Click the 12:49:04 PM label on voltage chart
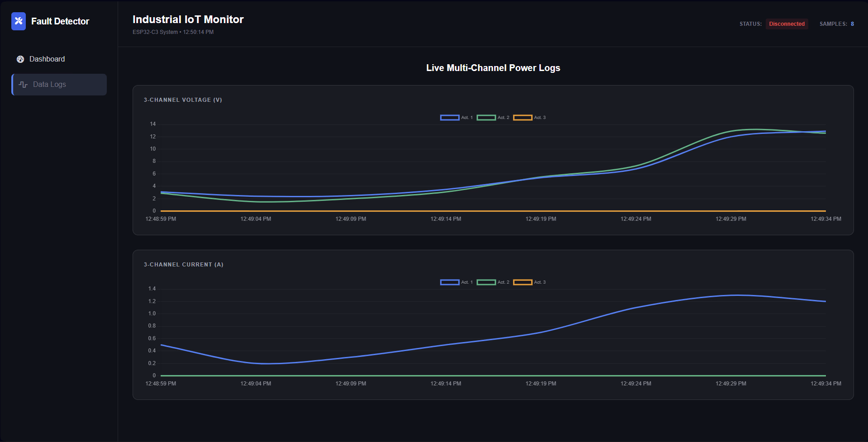The height and width of the screenshot is (442, 868). pyautogui.click(x=256, y=219)
